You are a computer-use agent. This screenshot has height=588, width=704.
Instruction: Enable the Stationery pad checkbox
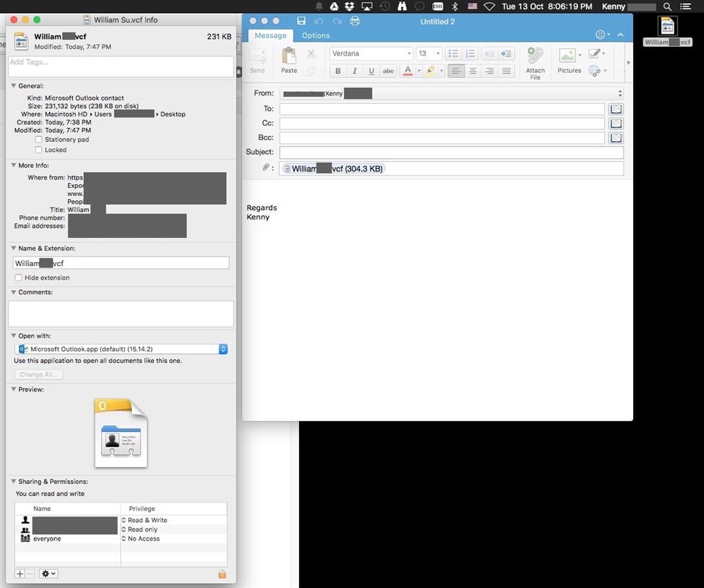38,140
